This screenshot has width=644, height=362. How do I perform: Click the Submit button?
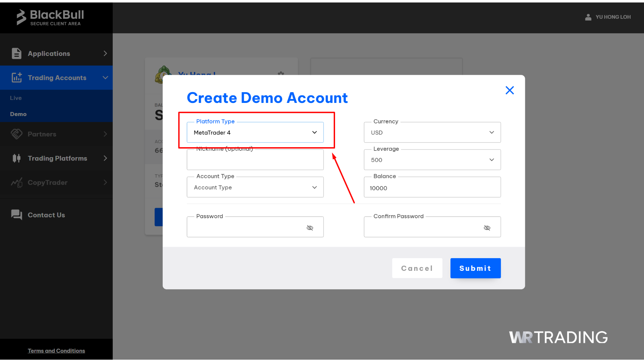475,268
